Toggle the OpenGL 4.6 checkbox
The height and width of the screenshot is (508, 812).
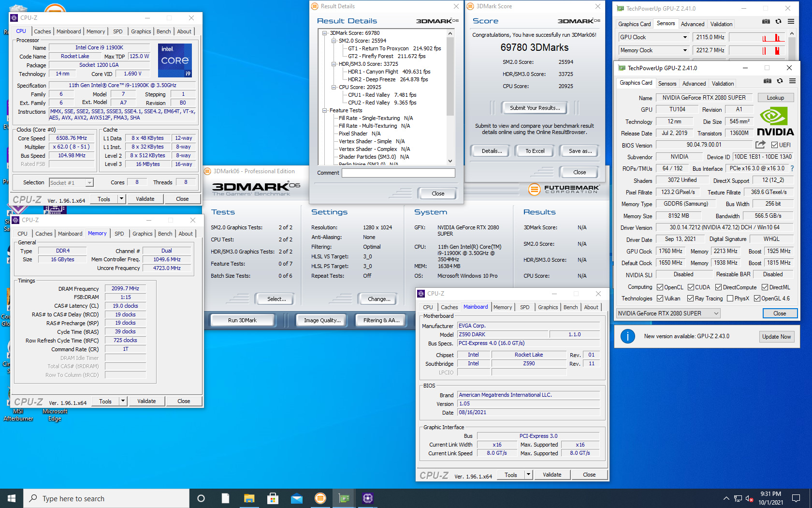pyautogui.click(x=757, y=299)
